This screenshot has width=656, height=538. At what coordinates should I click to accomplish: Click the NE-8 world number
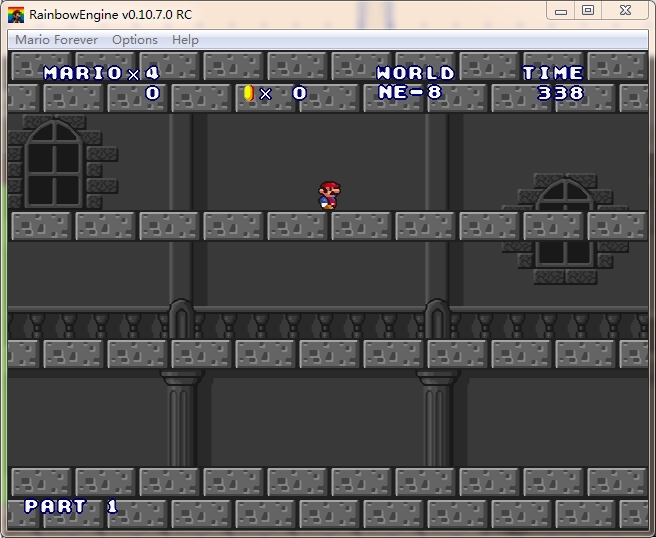(410, 92)
